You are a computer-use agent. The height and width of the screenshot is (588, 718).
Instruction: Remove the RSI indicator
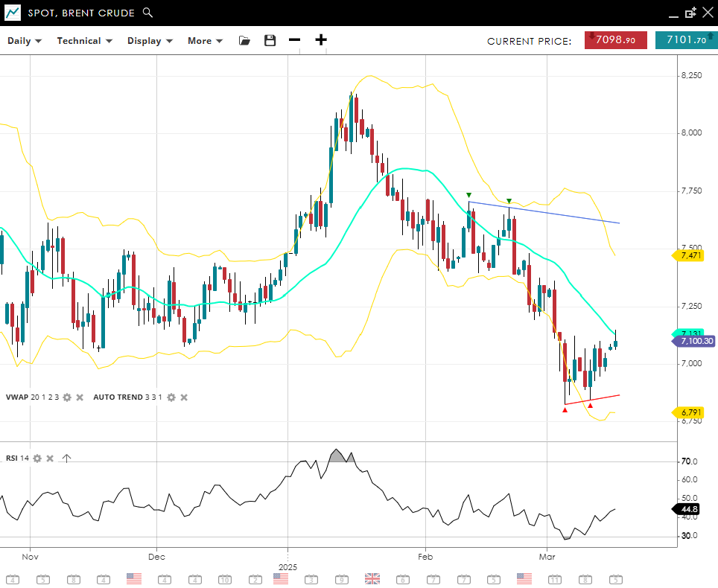click(50, 458)
